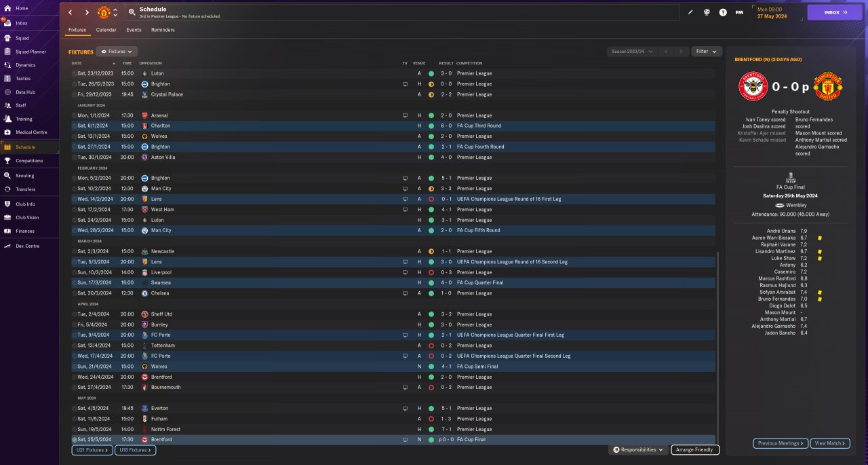Click the search magnifier icon
The width and height of the screenshot is (868, 465).
(131, 12)
